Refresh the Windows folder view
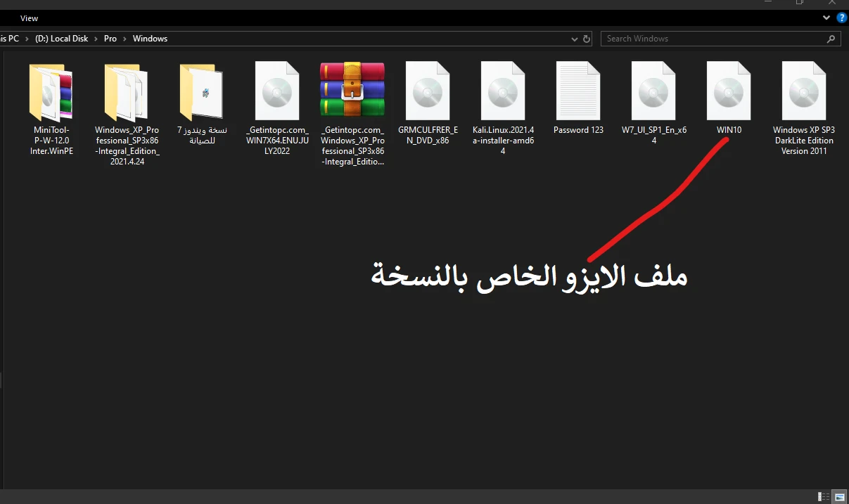This screenshot has width=849, height=504. (587, 39)
